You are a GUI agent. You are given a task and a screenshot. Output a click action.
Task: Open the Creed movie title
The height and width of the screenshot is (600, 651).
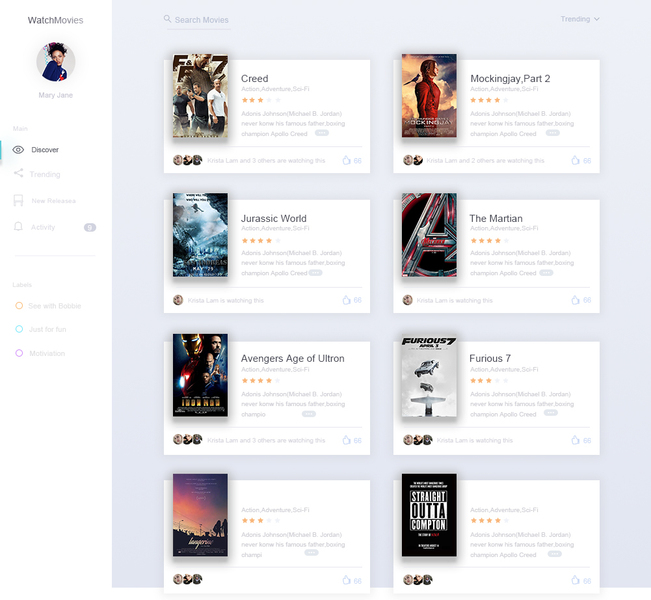pyautogui.click(x=255, y=78)
